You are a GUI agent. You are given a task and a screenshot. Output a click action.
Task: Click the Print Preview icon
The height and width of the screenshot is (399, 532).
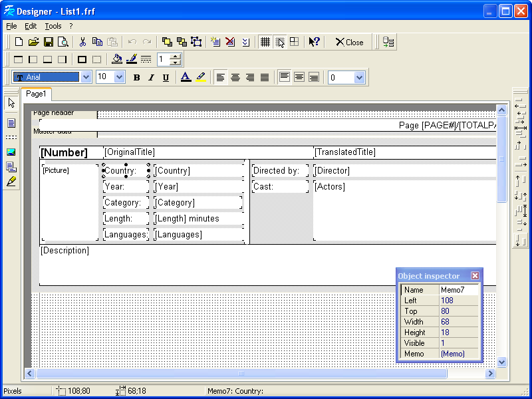[x=63, y=42]
